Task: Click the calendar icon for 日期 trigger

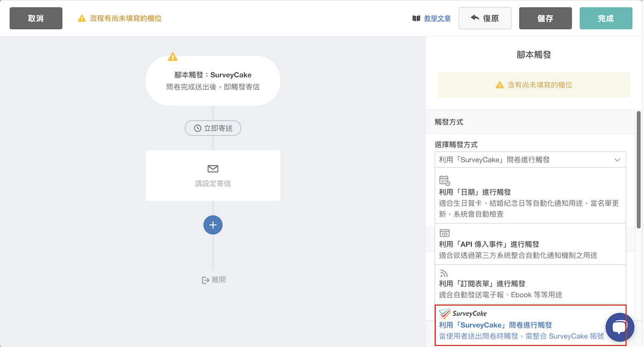Action: (x=445, y=180)
